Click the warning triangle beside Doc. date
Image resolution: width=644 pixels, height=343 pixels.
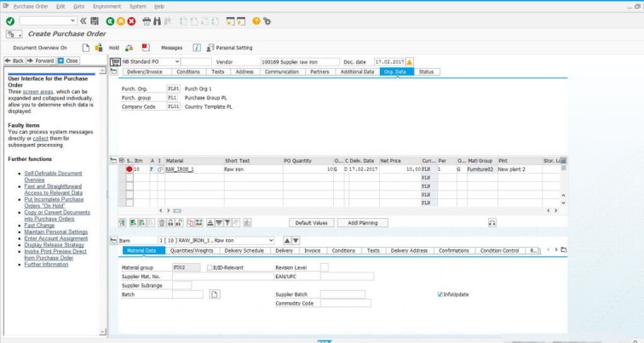(410, 62)
